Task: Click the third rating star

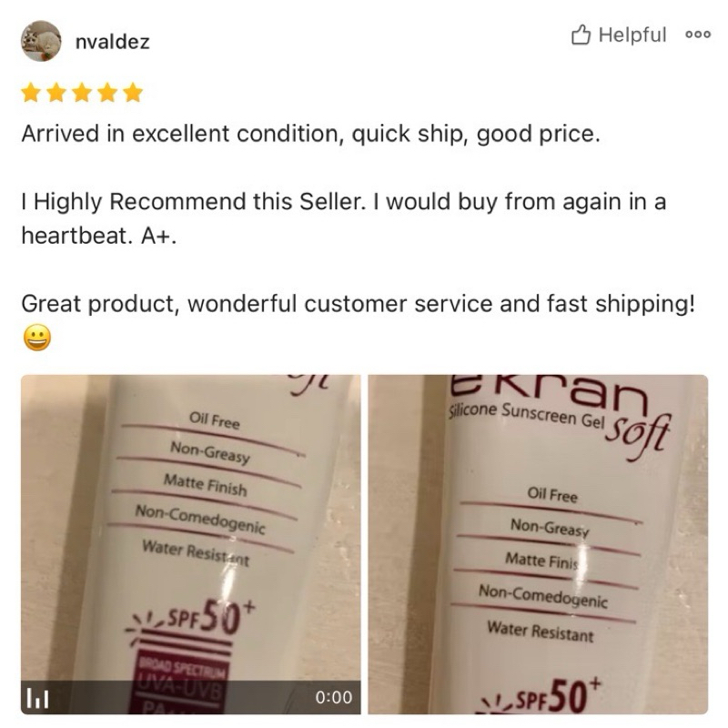Action: coord(82,93)
